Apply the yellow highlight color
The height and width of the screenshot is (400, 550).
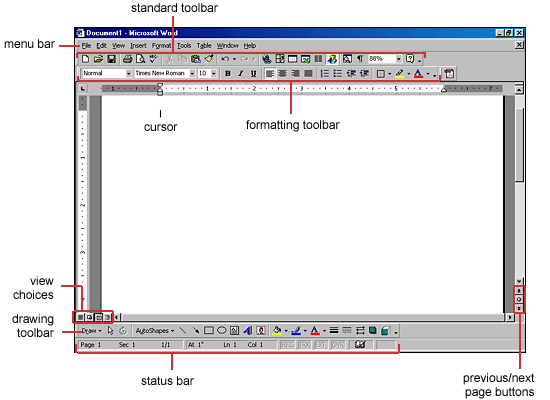400,74
